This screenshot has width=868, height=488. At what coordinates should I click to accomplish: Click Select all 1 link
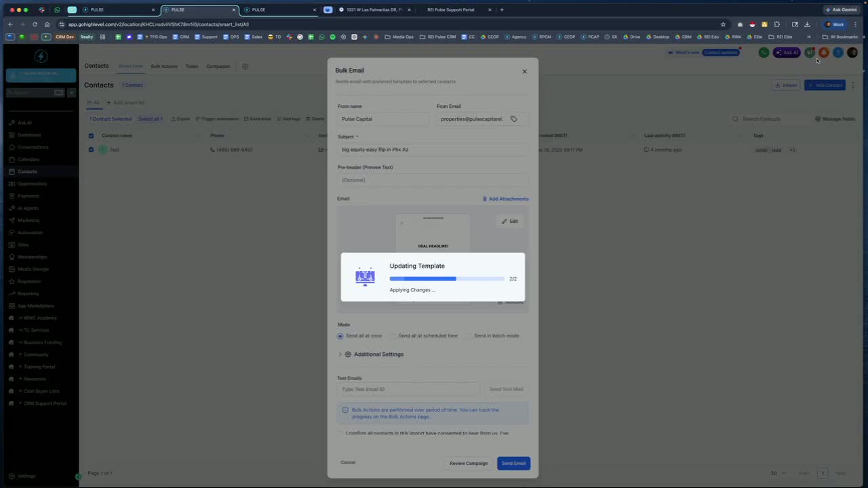pos(151,119)
